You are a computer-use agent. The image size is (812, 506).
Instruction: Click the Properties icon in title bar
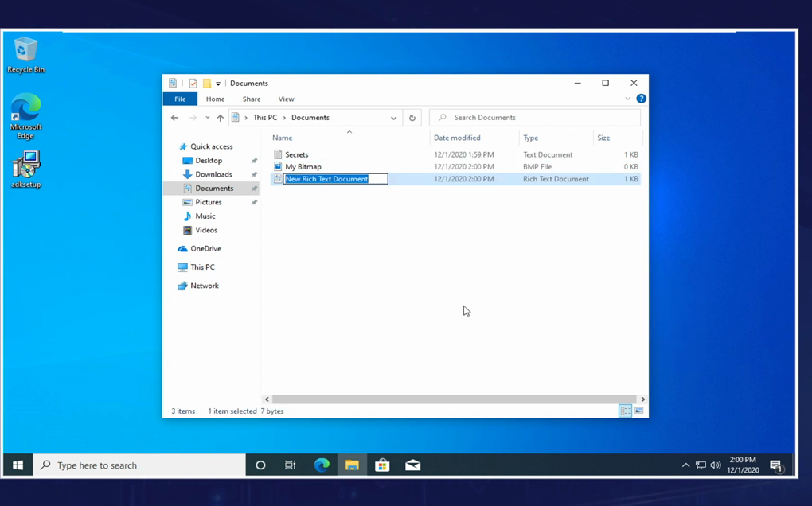click(x=193, y=84)
